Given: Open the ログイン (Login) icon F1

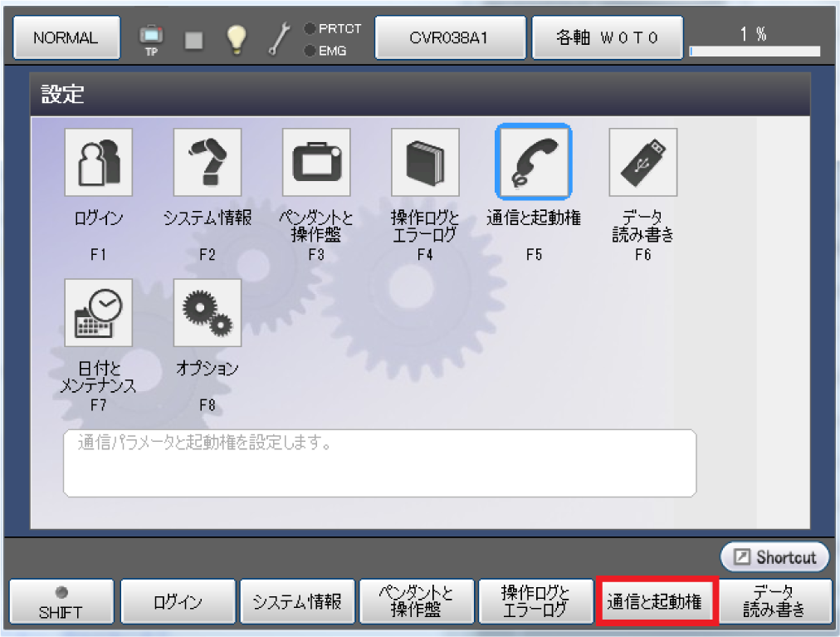Looking at the screenshot, I should 98,162.
